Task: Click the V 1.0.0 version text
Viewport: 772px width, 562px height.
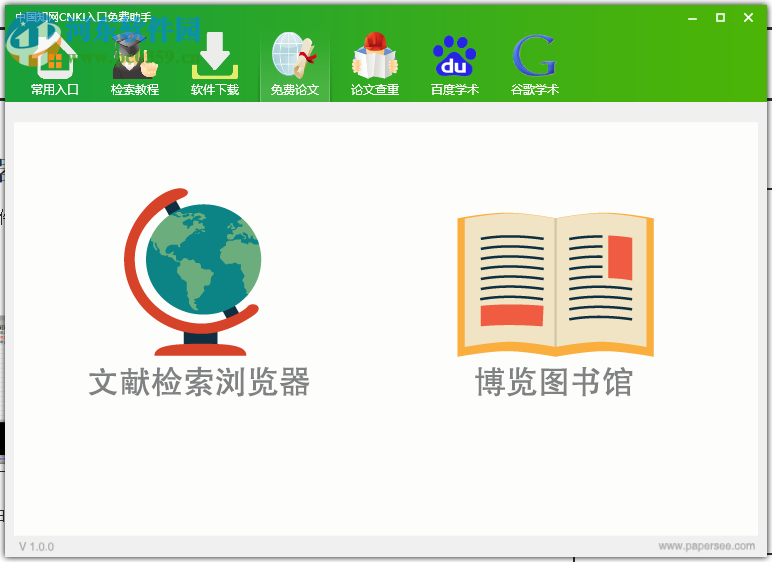Action: (36, 546)
